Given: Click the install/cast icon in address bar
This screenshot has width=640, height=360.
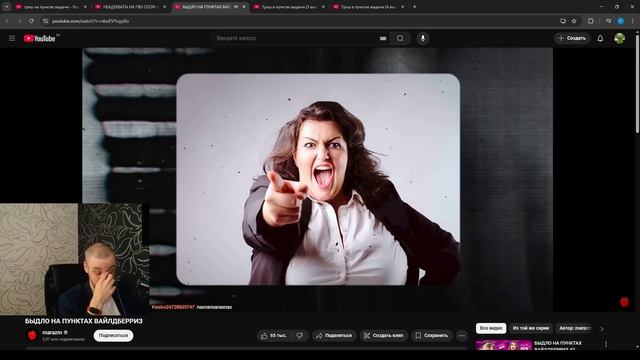Looking at the screenshot, I should coord(563,21).
